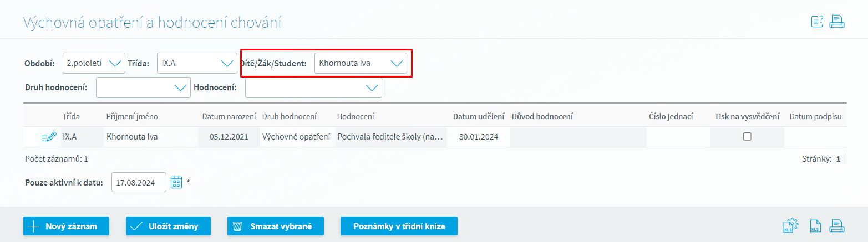Open Poznámky v třídní knize

[399, 226]
